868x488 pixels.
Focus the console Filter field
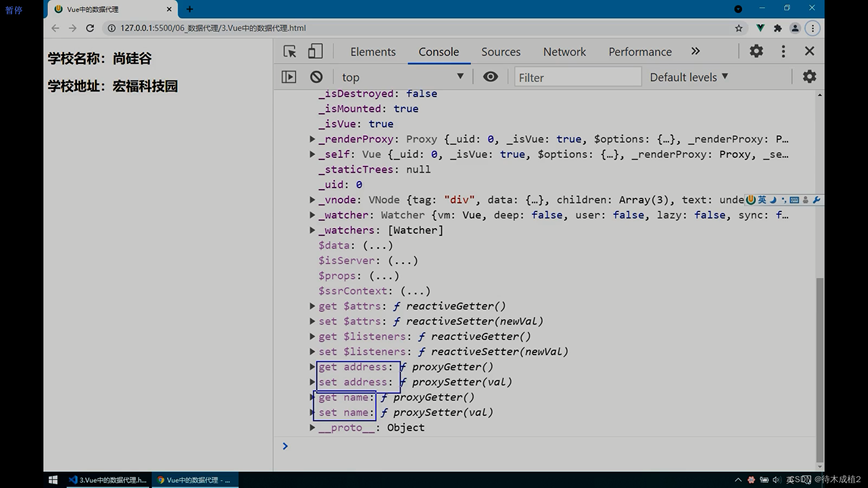point(578,77)
